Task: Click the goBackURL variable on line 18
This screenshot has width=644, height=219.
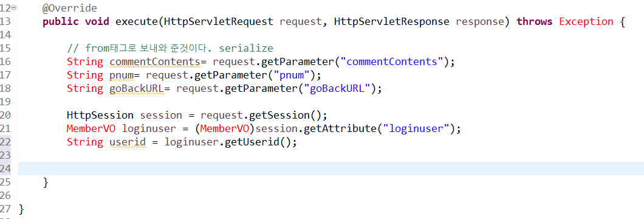Action: (137, 88)
